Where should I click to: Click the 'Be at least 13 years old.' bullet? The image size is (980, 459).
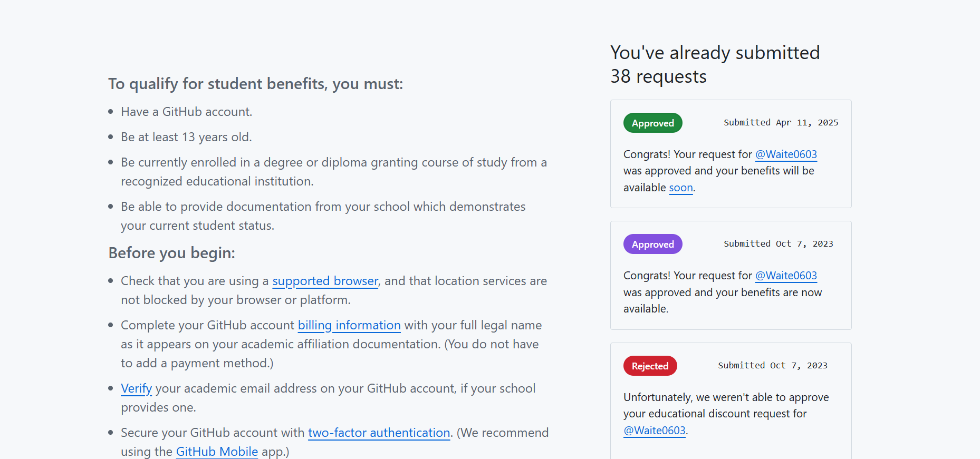(x=186, y=137)
